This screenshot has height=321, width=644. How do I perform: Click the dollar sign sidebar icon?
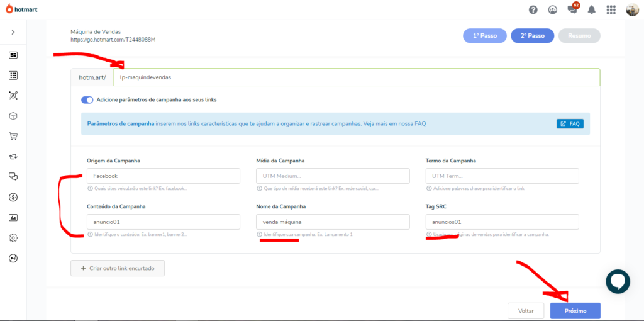coord(13,197)
